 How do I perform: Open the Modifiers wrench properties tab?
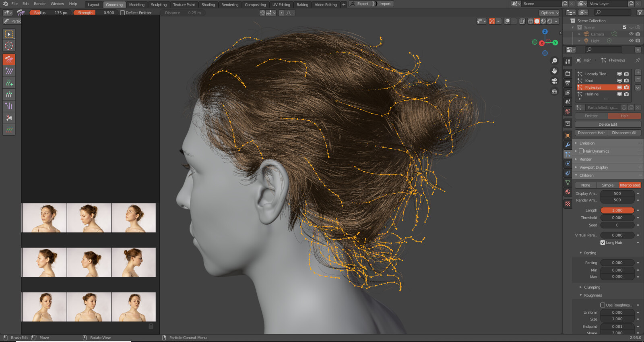[568, 145]
